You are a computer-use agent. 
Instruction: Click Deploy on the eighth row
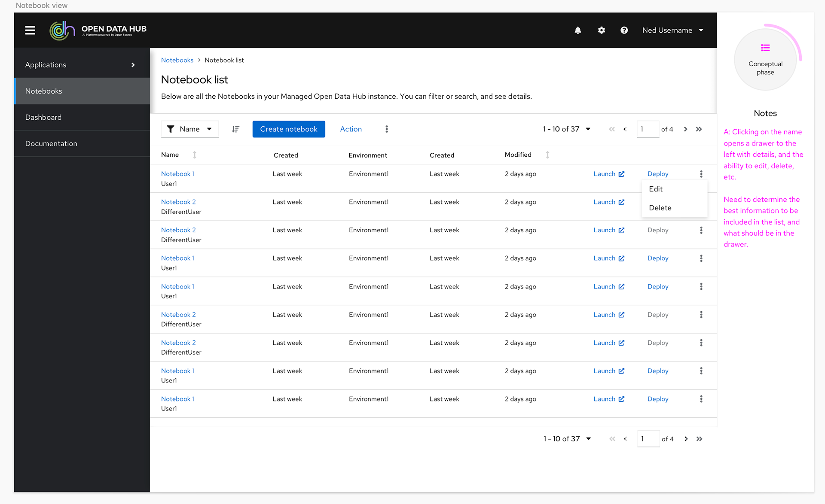(x=658, y=371)
